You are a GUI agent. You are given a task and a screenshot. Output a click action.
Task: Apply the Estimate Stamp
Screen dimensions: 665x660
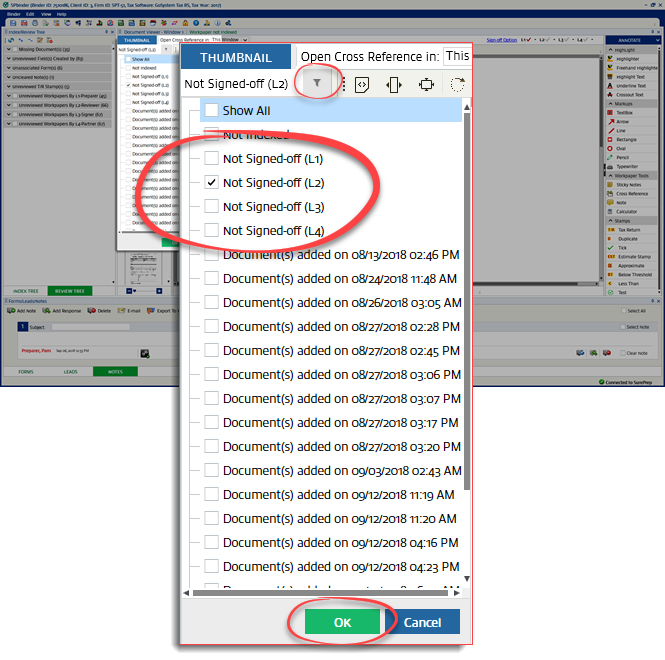click(x=629, y=257)
